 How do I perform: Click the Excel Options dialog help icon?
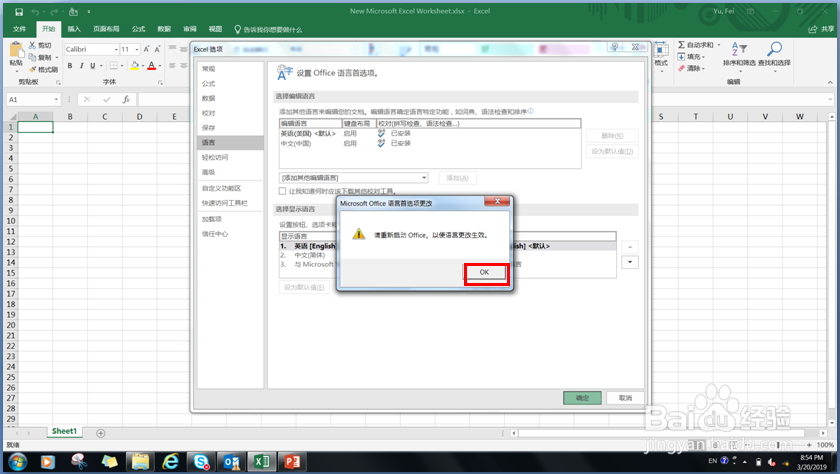click(614, 47)
